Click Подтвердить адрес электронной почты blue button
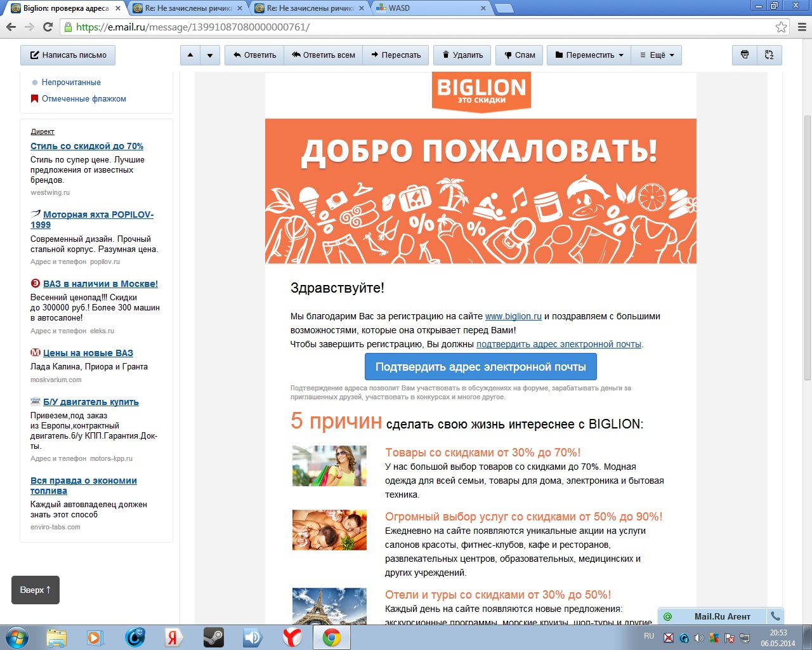 point(481,367)
